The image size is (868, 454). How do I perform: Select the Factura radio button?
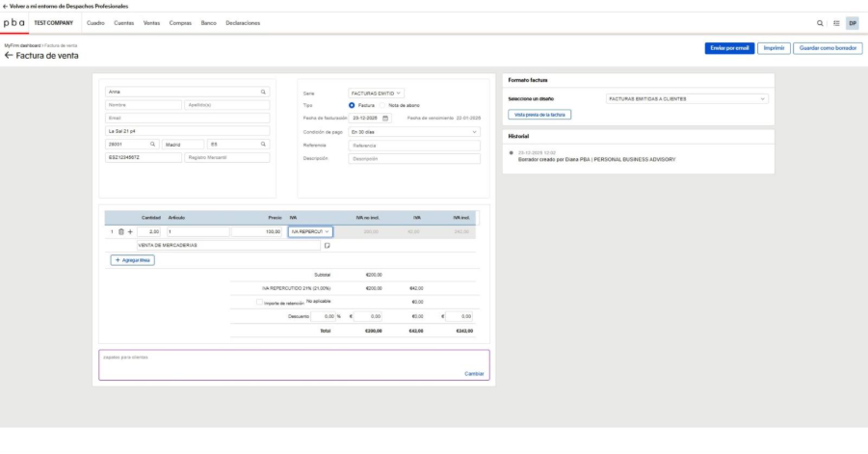[353, 105]
